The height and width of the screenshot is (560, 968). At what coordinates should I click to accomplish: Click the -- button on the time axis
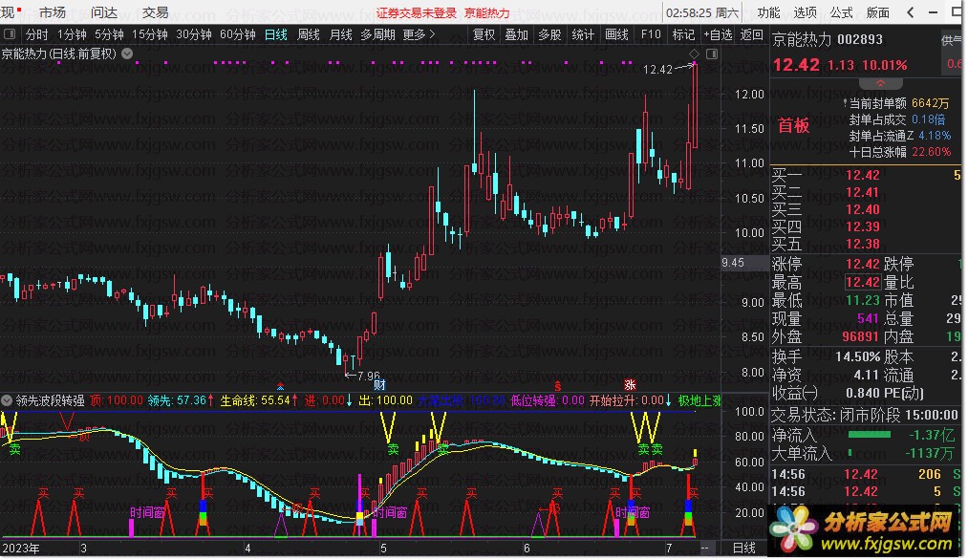(705, 548)
